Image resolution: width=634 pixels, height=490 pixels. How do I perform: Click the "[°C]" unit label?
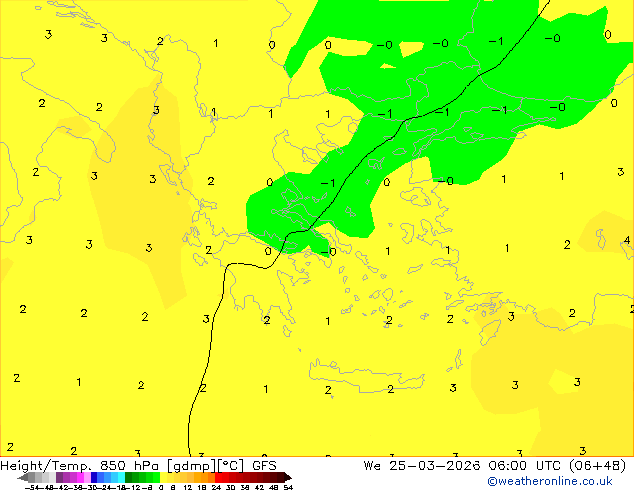click(231, 466)
